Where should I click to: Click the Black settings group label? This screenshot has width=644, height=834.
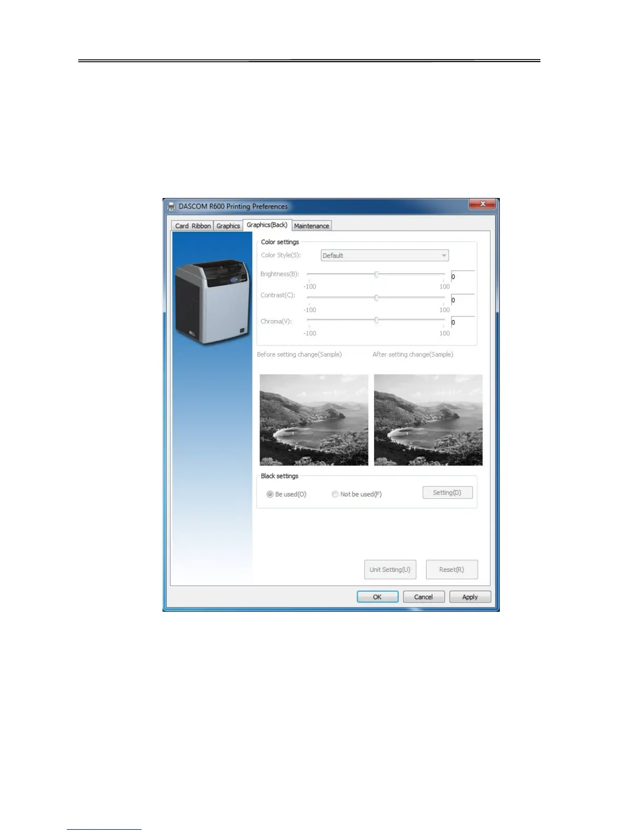tap(279, 476)
